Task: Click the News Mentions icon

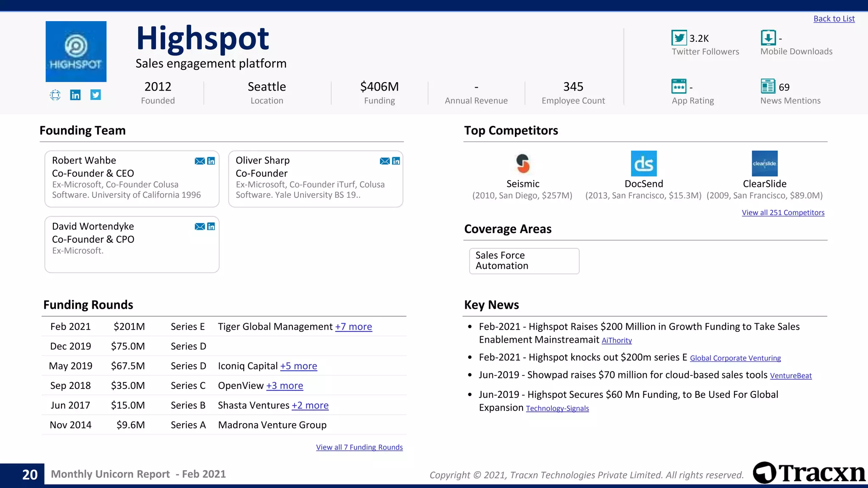Action: (768, 86)
